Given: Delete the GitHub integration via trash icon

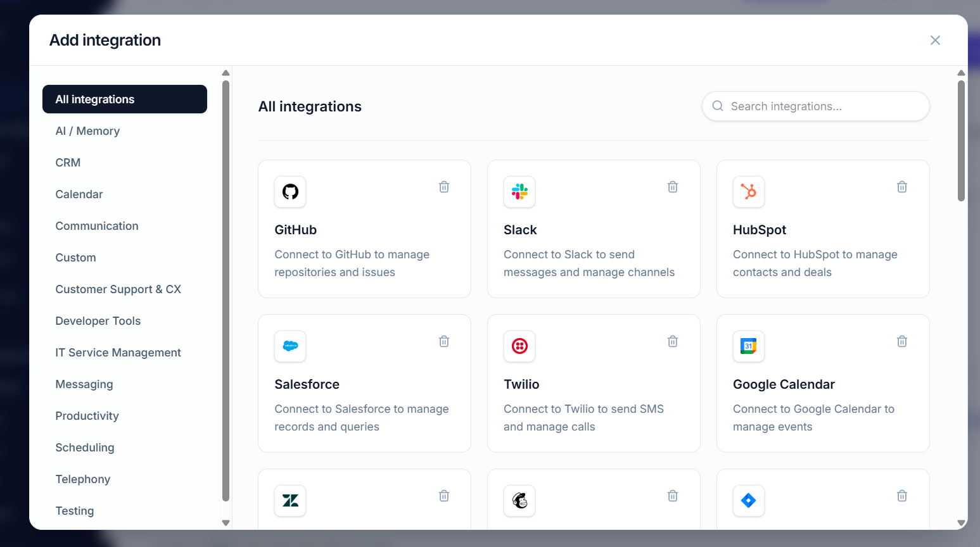Looking at the screenshot, I should (x=444, y=187).
